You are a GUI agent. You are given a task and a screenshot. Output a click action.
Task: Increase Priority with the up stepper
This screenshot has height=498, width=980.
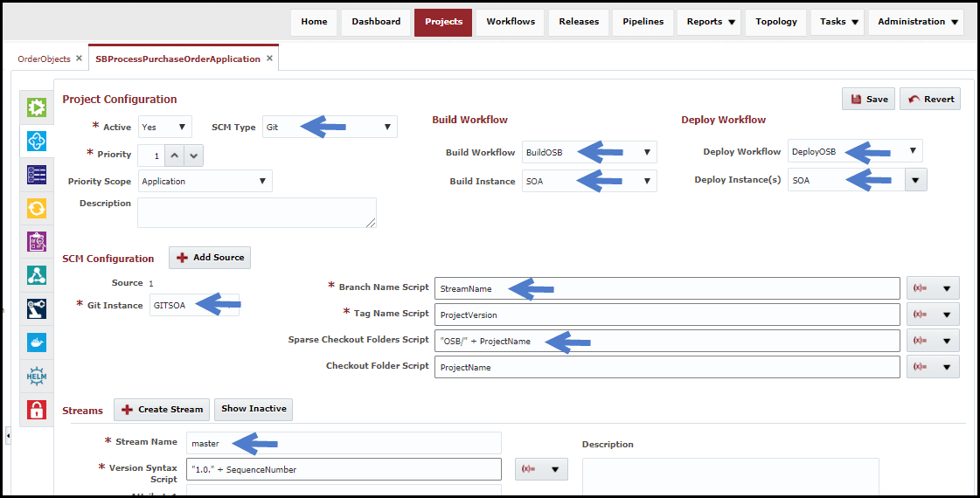click(174, 156)
